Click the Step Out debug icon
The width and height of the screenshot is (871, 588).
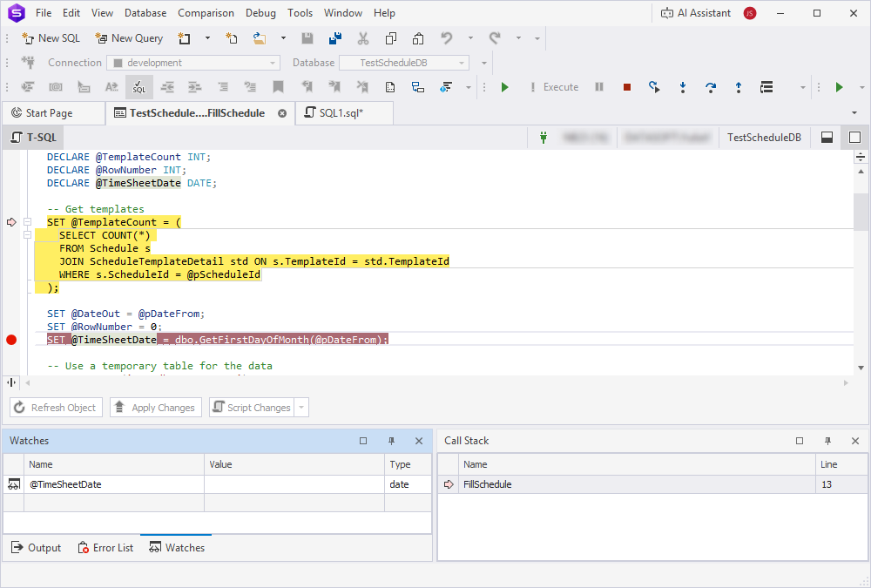pos(739,87)
